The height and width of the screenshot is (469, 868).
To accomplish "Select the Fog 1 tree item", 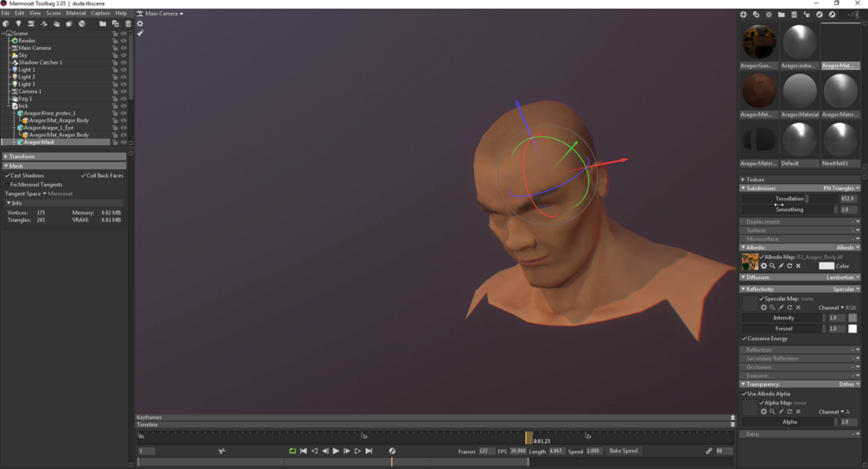I will pos(25,98).
